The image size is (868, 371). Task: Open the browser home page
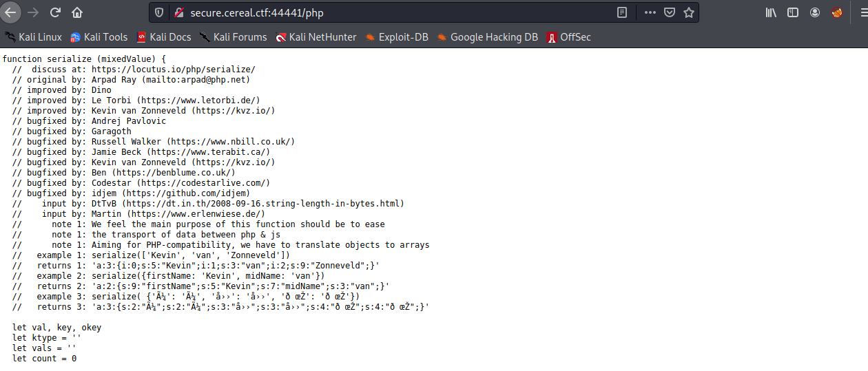click(77, 12)
